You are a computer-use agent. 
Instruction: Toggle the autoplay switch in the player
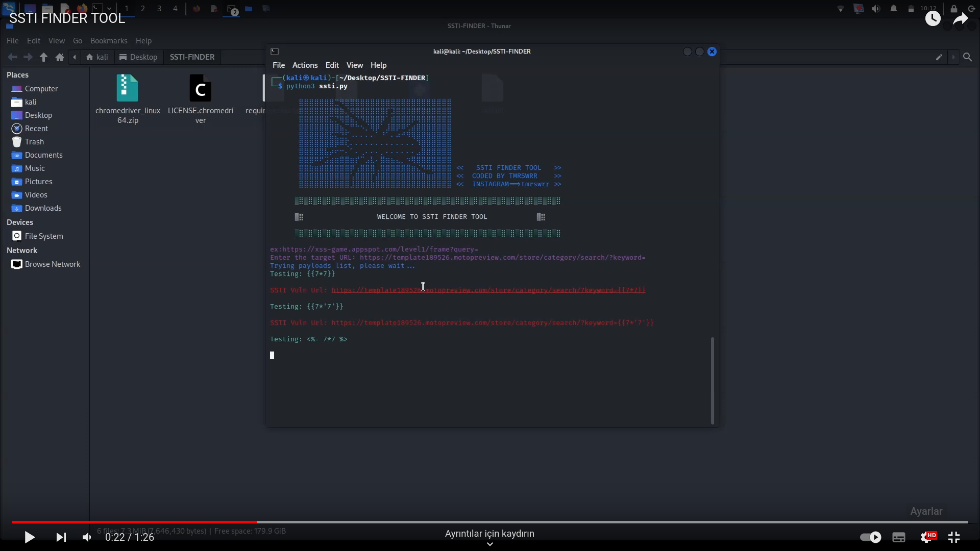coord(871,537)
